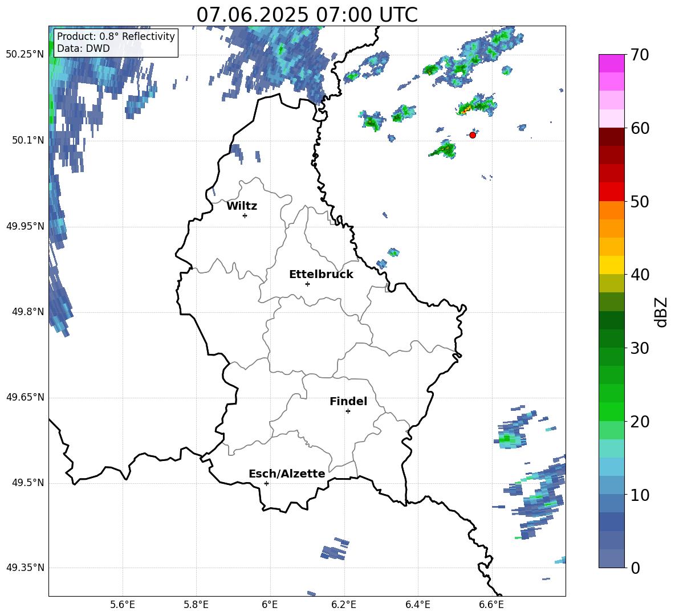Viewport: 675px width, 616px height.
Task: Click the 50 value on the colorbar
Action: [640, 202]
